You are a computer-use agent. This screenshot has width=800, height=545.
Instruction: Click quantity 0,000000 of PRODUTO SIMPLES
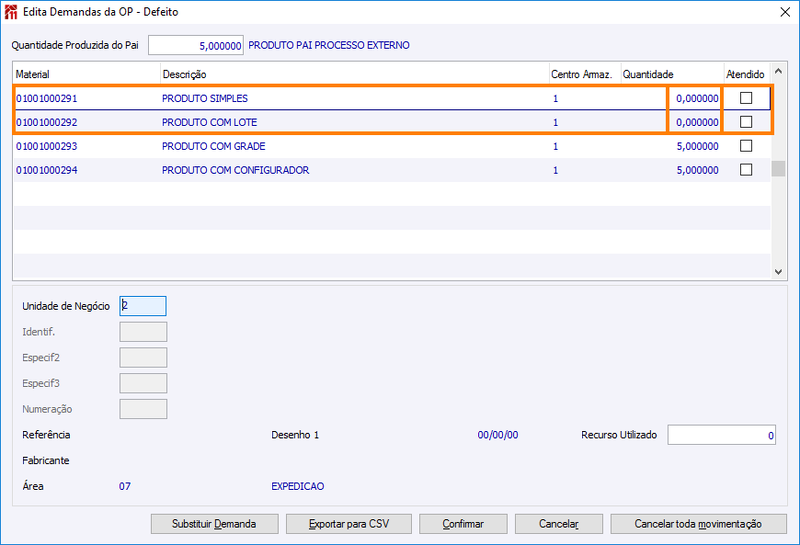697,98
